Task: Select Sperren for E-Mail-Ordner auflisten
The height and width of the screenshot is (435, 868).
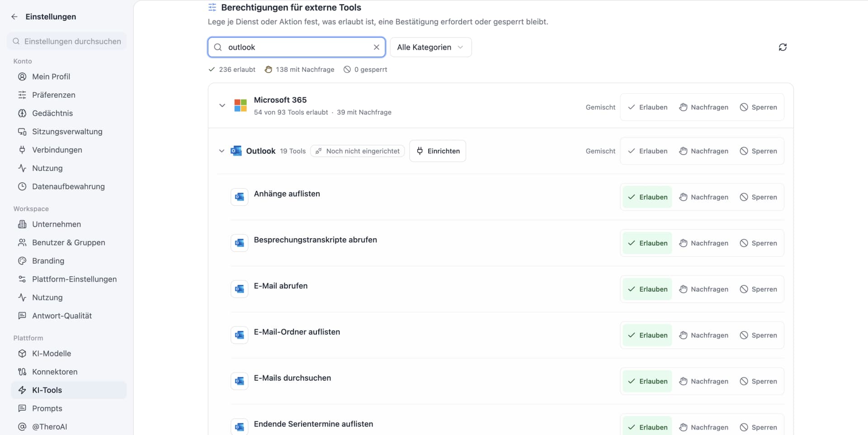Action: pyautogui.click(x=758, y=335)
